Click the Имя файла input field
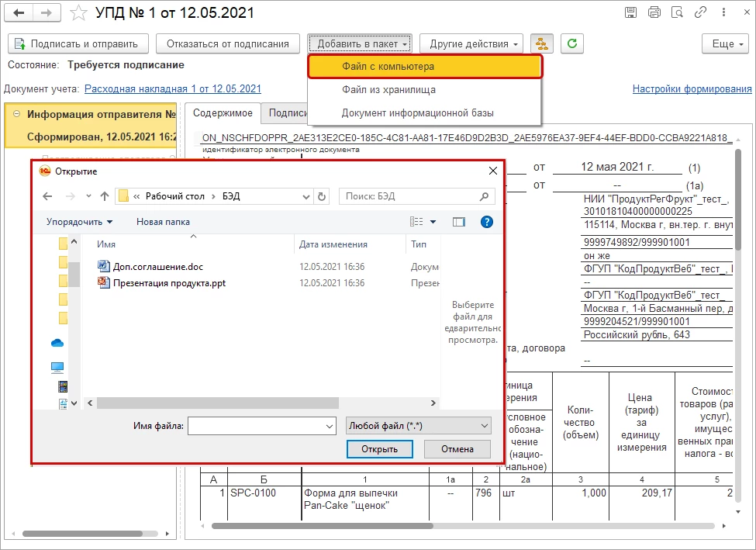The image size is (756, 550). click(x=262, y=426)
